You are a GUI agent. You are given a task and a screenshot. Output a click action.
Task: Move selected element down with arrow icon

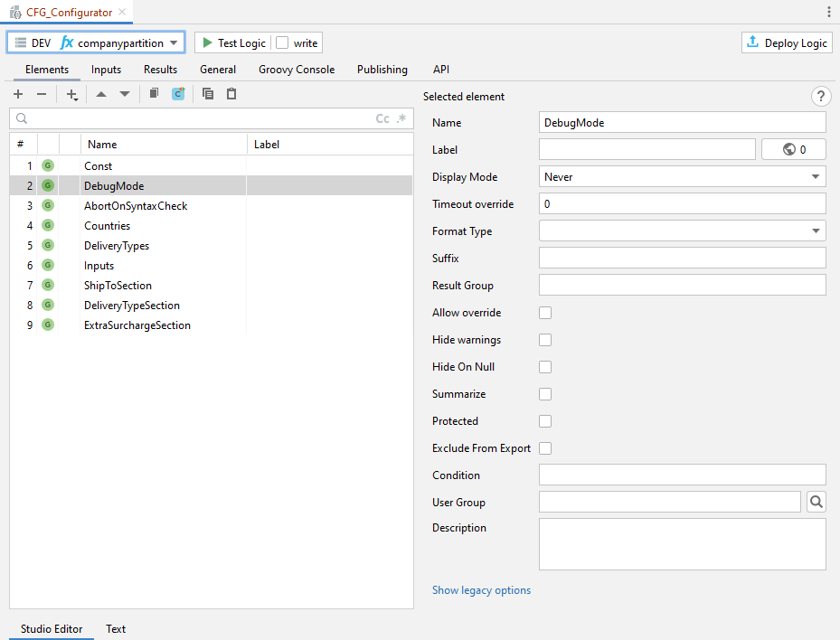click(x=125, y=94)
